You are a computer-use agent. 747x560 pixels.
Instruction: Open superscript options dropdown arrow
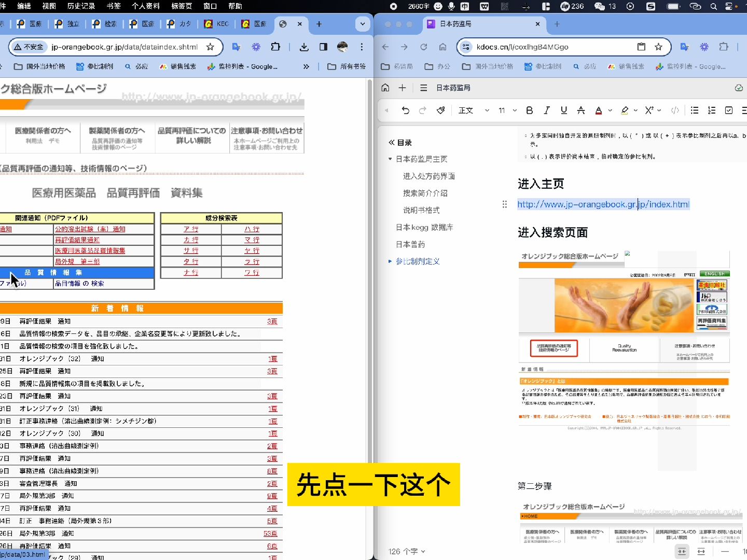659,110
